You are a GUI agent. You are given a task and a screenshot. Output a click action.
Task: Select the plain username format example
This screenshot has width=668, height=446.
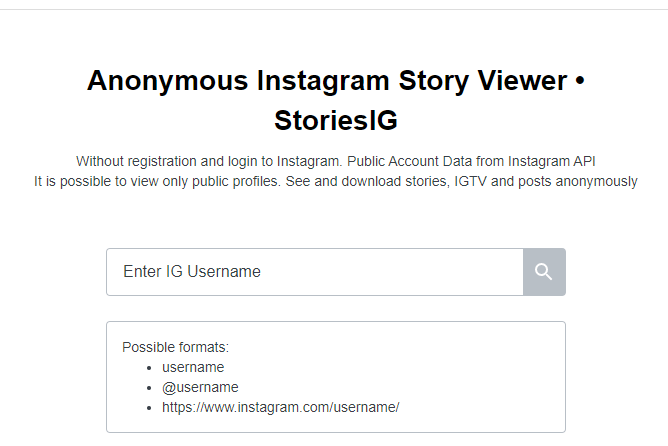point(193,367)
